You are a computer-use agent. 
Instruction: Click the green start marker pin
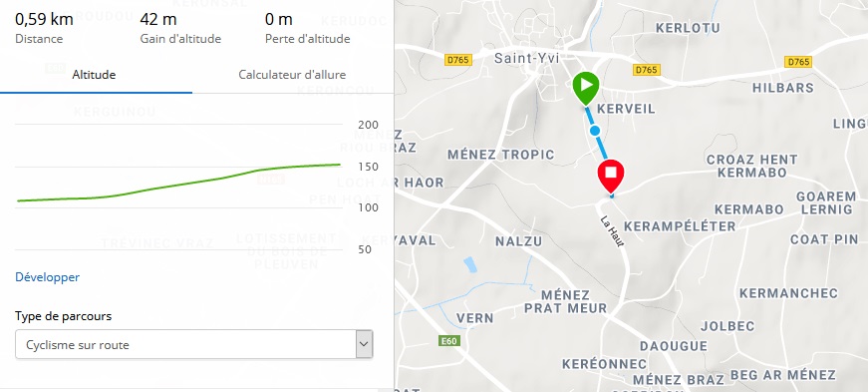[586, 88]
